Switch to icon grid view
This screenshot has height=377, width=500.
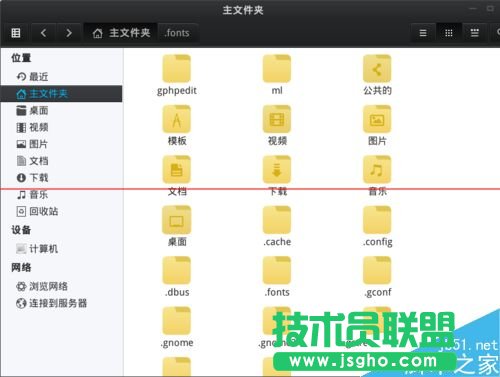(449, 33)
